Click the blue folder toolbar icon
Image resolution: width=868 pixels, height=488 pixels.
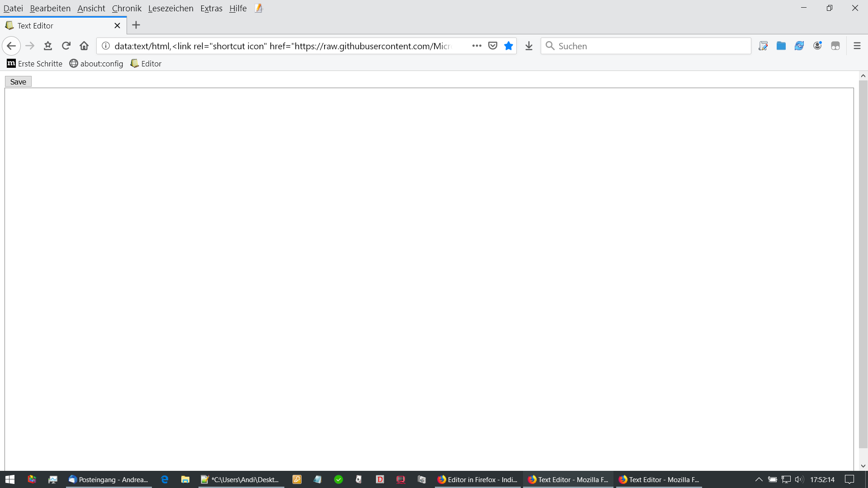[781, 46]
